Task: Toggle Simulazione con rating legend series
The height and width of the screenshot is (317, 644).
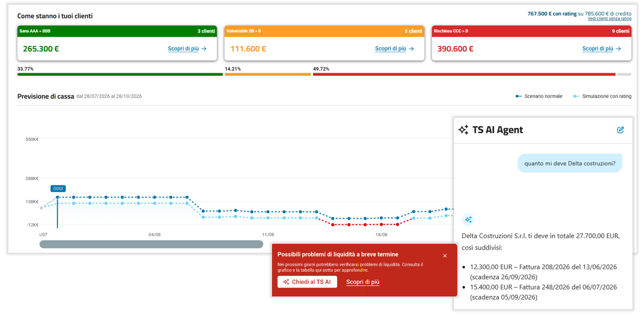Action: click(602, 96)
